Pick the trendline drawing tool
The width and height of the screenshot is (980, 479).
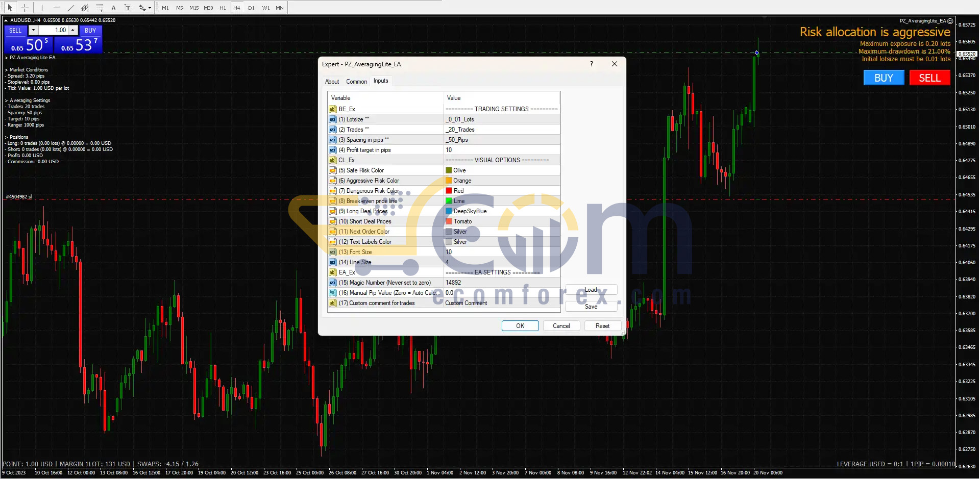coord(70,8)
